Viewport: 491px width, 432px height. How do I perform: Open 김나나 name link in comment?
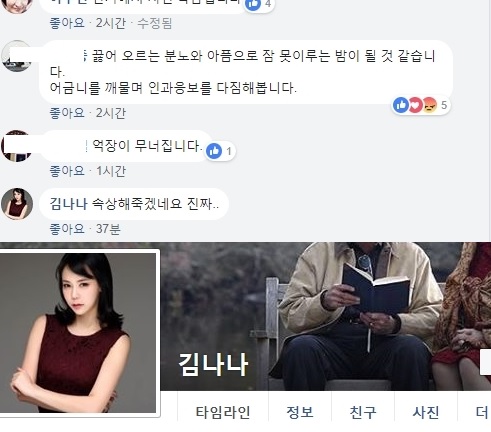[x=68, y=204]
